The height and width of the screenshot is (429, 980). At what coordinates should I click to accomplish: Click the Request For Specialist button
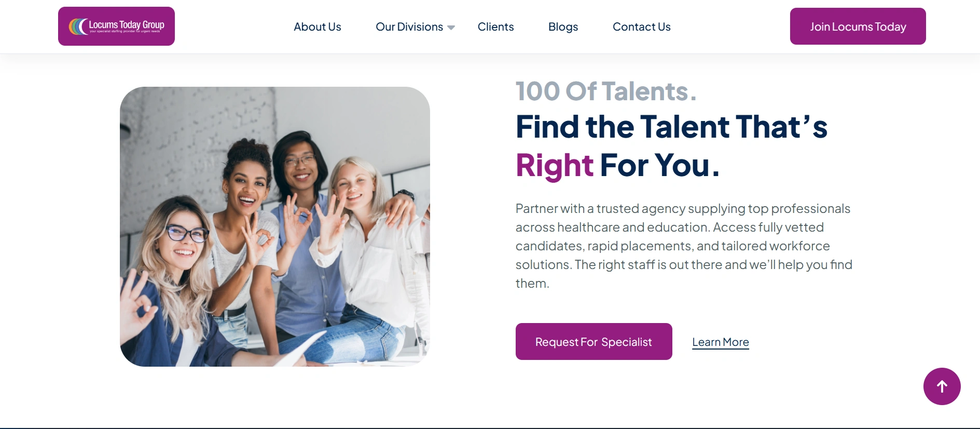pyautogui.click(x=593, y=342)
